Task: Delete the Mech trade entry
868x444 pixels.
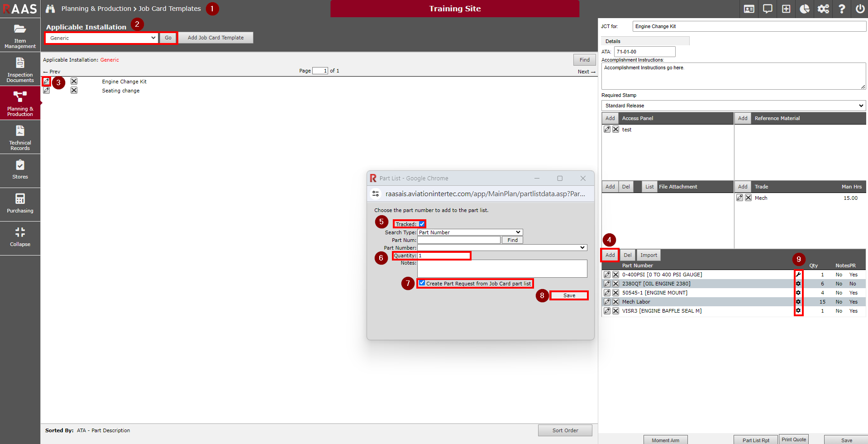Action: click(x=748, y=198)
